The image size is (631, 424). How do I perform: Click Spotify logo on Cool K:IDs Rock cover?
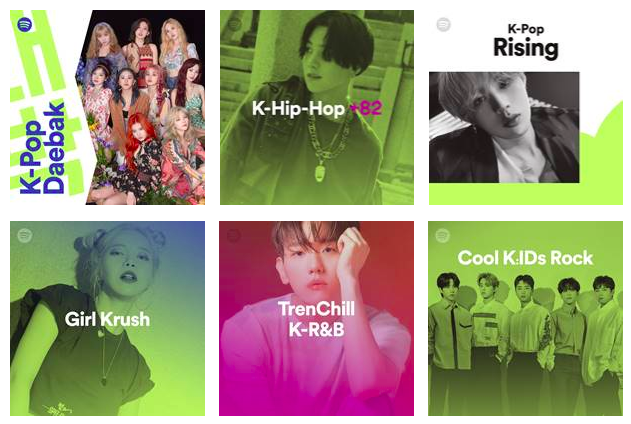pyautogui.click(x=443, y=235)
